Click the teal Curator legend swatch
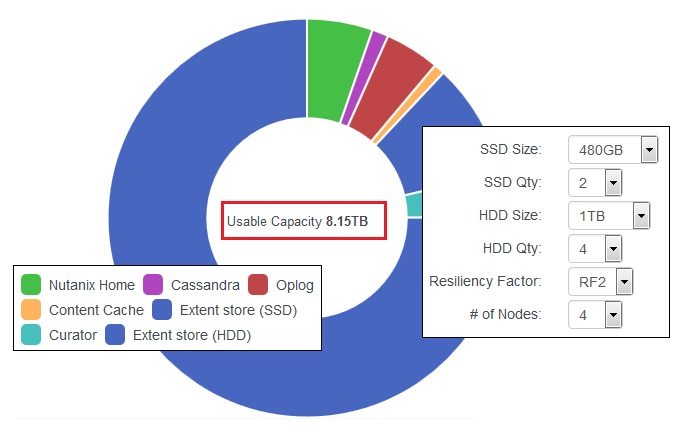The width and height of the screenshot is (688, 434). tap(31, 334)
